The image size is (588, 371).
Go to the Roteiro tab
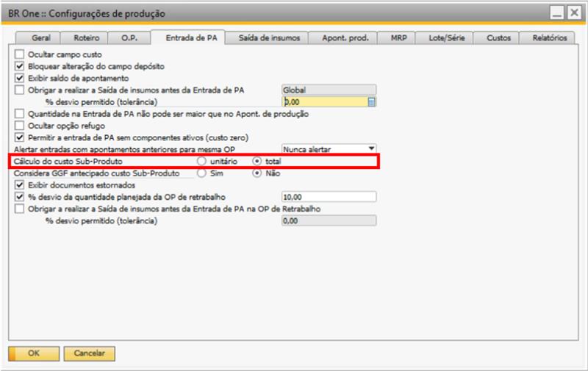point(85,37)
